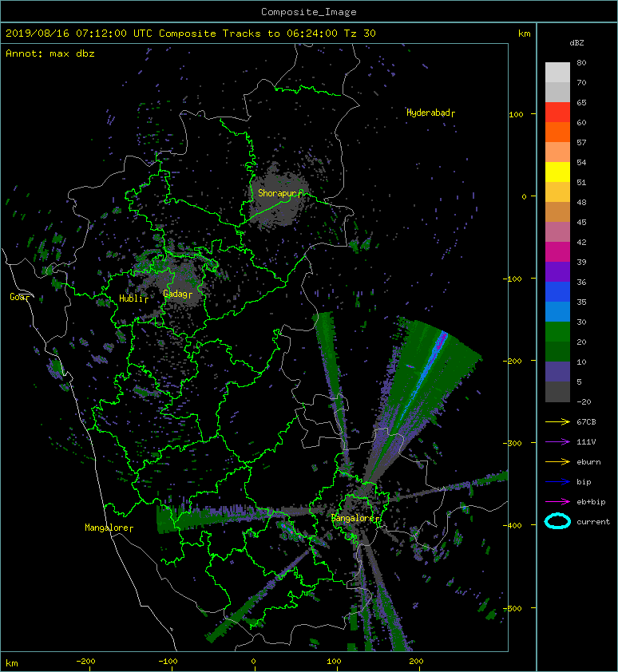The width and height of the screenshot is (618, 672).
Task: Click the slate purple 10 dBZ swatch
Action: (557, 371)
